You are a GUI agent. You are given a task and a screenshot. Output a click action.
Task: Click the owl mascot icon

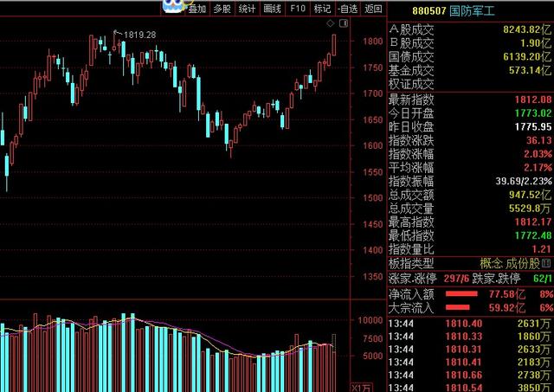[174, 6]
